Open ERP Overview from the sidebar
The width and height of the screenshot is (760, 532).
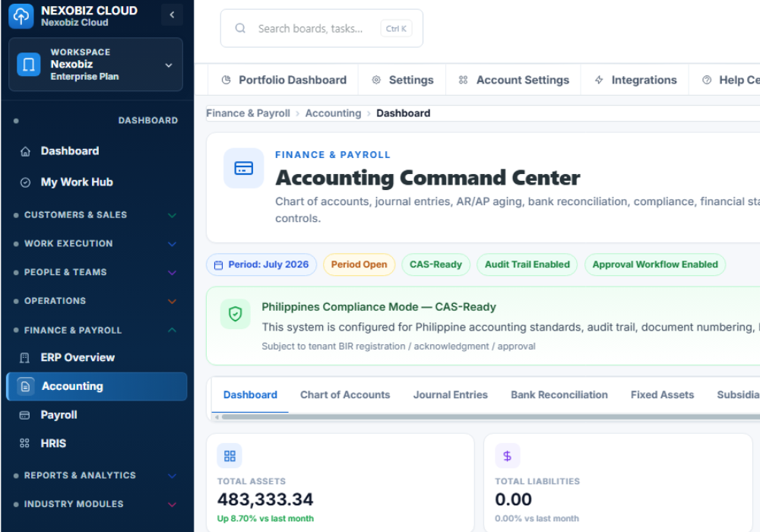click(x=97, y=357)
